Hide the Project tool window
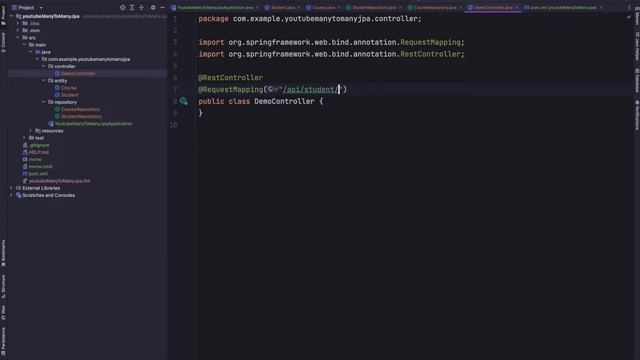 [x=162, y=7]
